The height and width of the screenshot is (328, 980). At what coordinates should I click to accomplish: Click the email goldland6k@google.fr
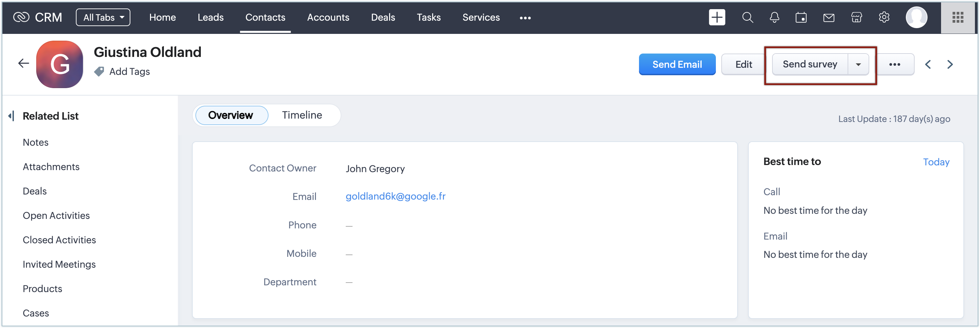tap(395, 196)
